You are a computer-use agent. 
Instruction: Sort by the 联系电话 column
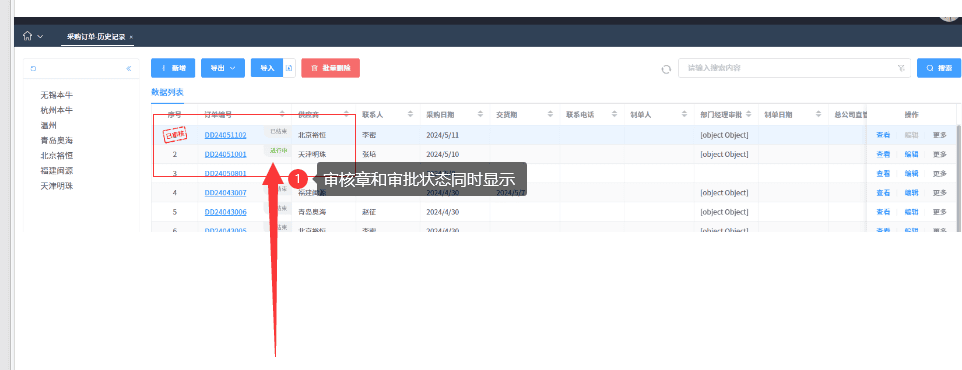pyautogui.click(x=614, y=114)
